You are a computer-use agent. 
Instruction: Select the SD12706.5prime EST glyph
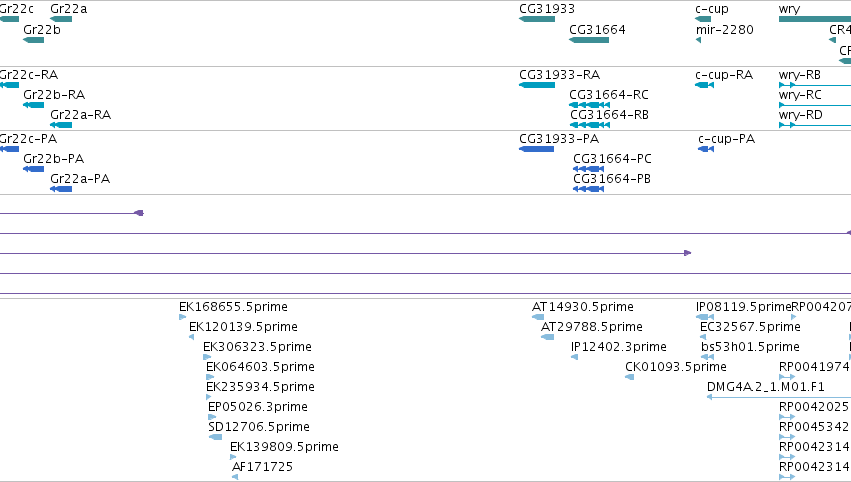click(x=215, y=437)
